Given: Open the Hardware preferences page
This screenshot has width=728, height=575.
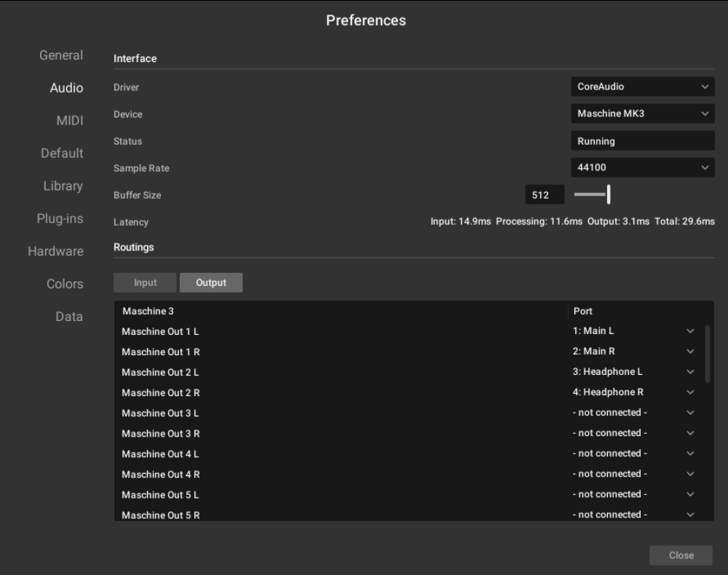Looking at the screenshot, I should [55, 251].
